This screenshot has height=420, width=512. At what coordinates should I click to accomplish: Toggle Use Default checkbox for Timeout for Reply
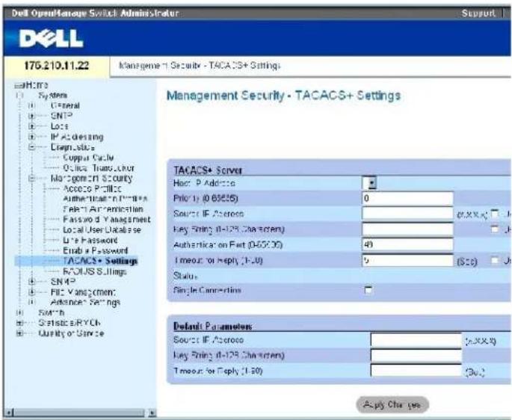pyautogui.click(x=495, y=260)
